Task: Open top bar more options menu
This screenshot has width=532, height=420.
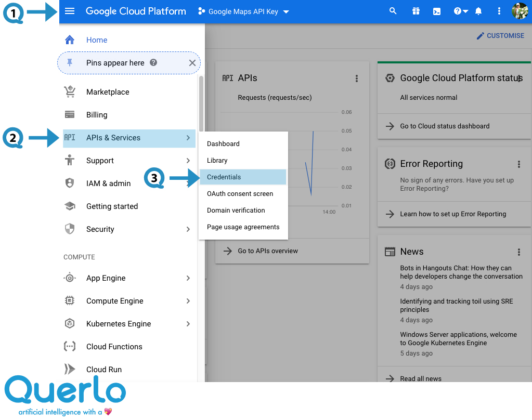Action: 499,11
